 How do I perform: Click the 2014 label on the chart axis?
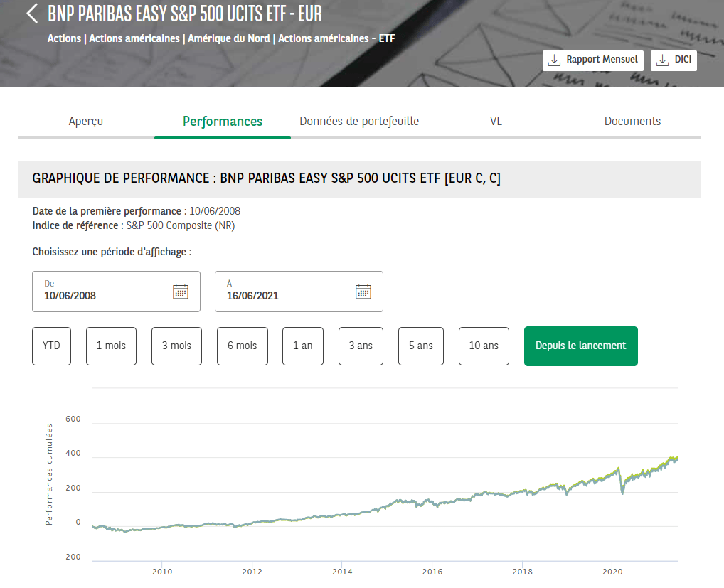click(342, 572)
